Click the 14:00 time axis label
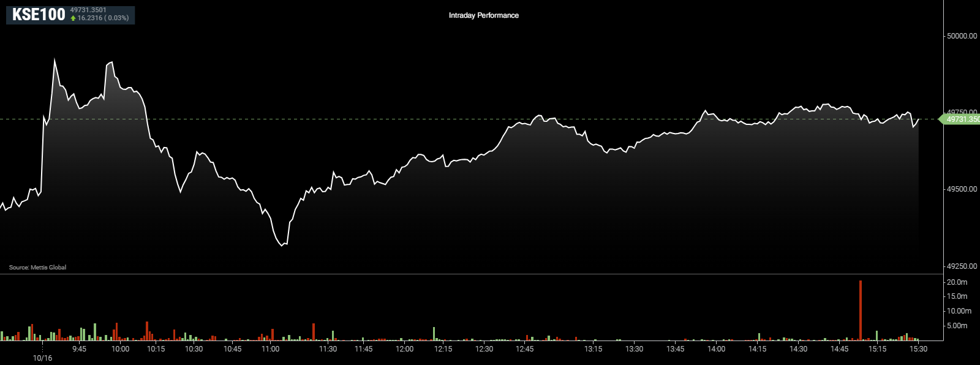 716,349
